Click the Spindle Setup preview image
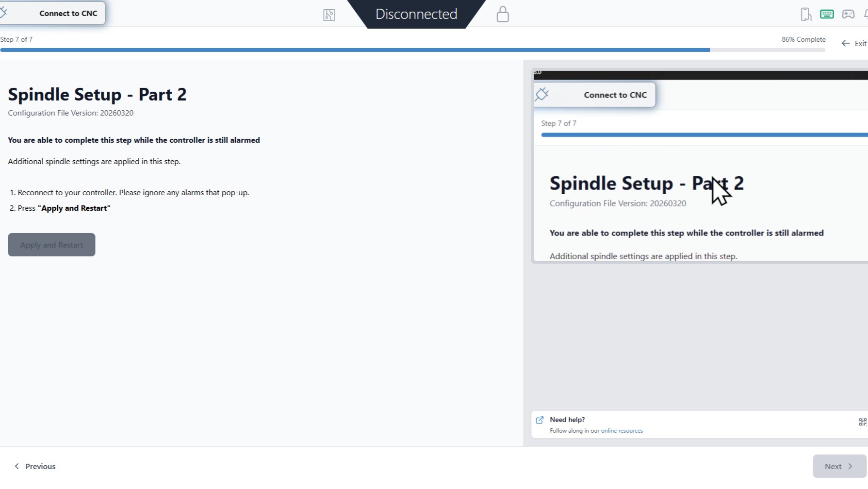This screenshot has width=868, height=489. pos(700,166)
